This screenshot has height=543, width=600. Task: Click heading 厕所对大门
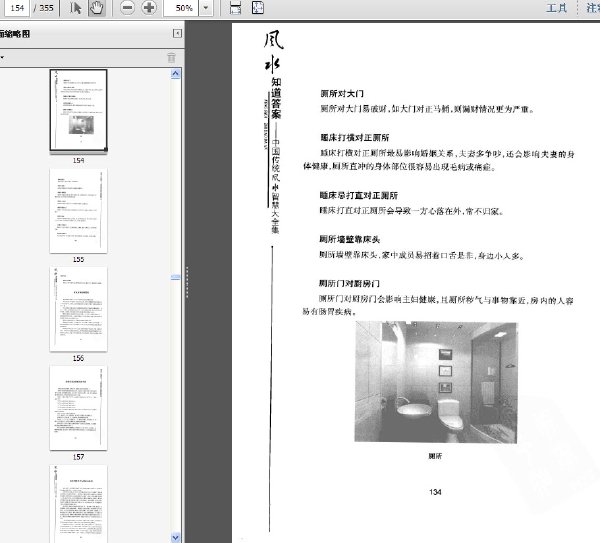coord(342,93)
